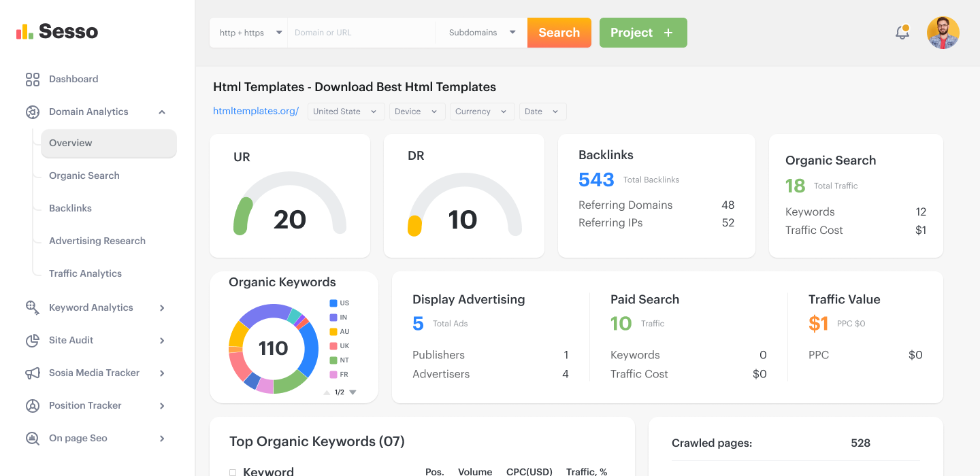
Task: Click the On page Seo icon
Action: tap(32, 439)
